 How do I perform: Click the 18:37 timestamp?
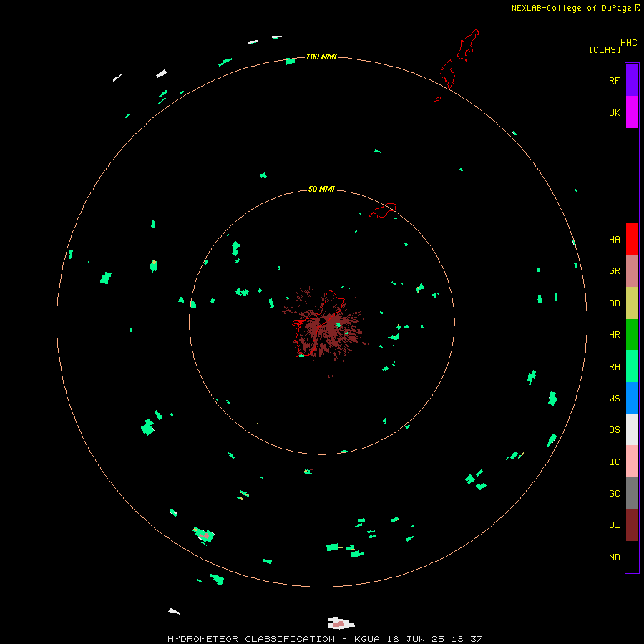tap(467, 639)
